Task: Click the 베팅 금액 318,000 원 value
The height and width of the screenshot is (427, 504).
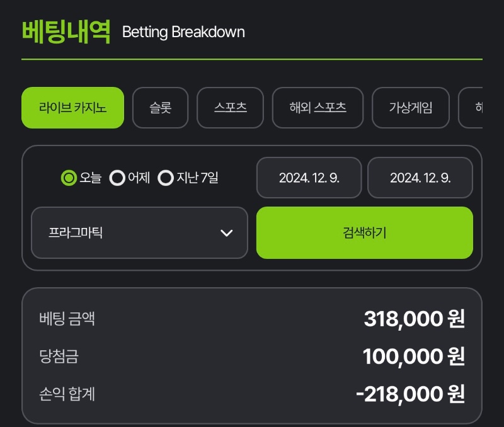Action: coord(415,319)
